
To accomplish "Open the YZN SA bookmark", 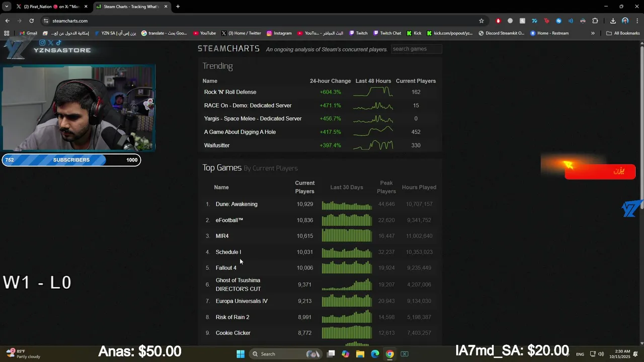I will click(115, 33).
